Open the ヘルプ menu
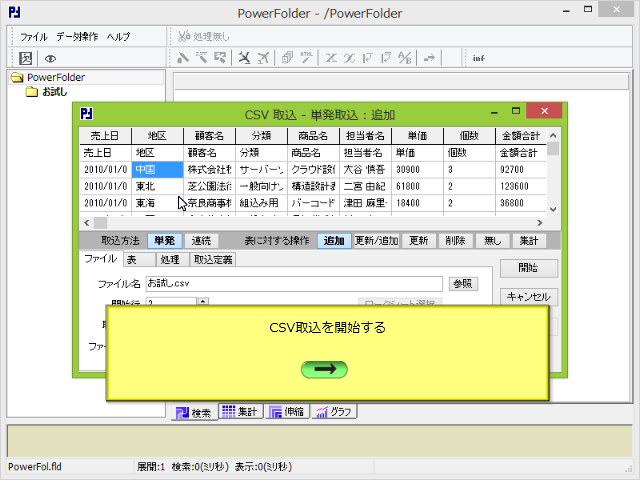This screenshot has height=480, width=640. pyautogui.click(x=118, y=37)
